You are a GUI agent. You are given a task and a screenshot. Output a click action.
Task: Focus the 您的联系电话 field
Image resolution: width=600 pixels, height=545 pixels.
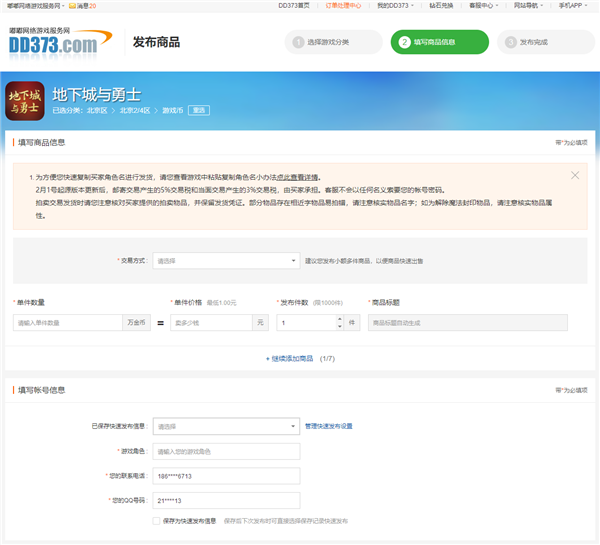226,476
